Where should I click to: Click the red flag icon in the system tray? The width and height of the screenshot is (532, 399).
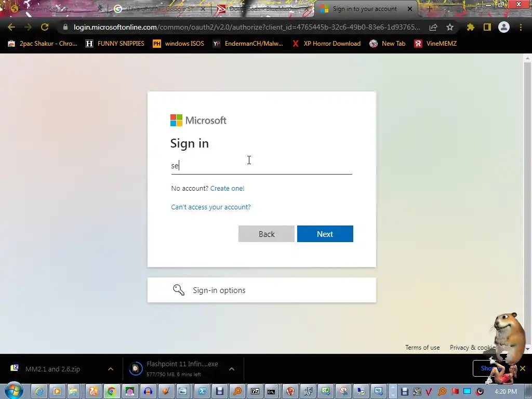point(455,392)
